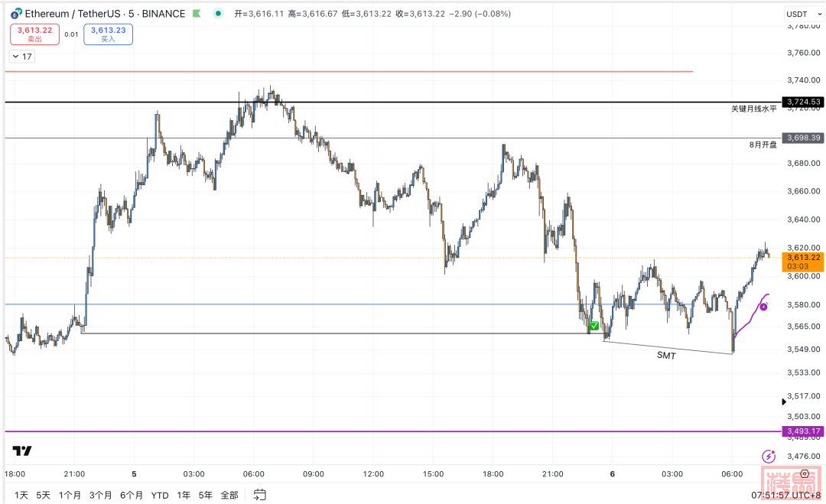Screen dimensions: 826x504
Task: Switch to YTD time range
Action: 159,495
